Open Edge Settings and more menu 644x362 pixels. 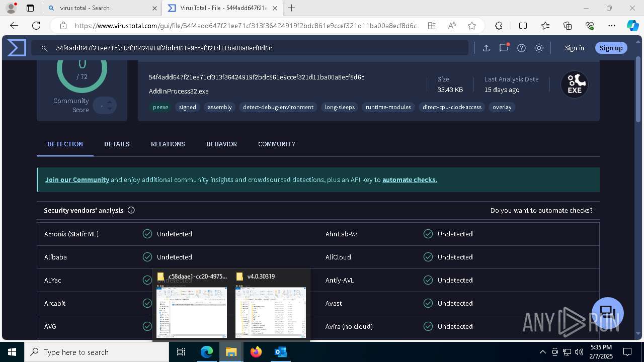point(612,26)
